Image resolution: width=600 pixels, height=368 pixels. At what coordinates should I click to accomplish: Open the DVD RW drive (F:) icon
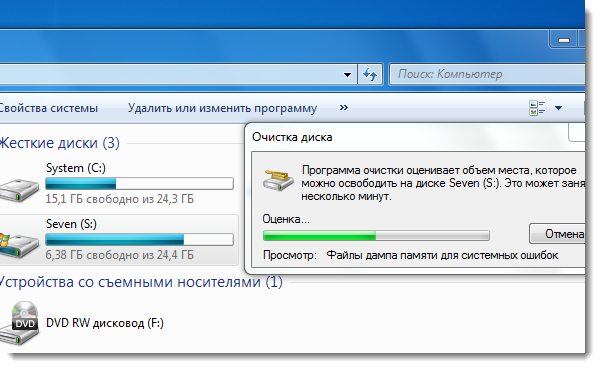[20, 323]
